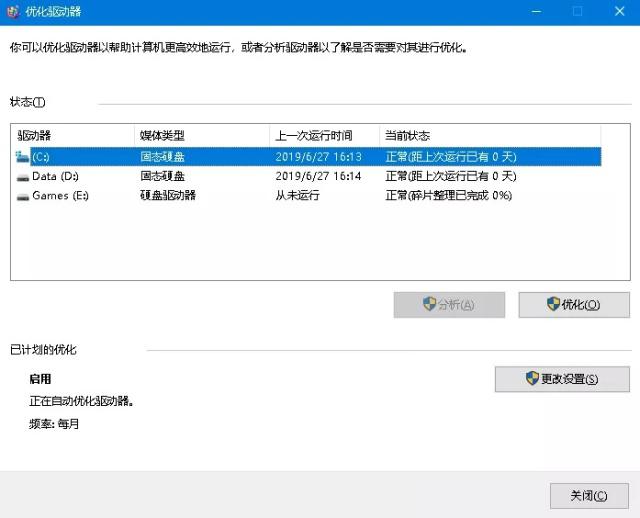Click 从未运行 in the Games (E:) row
Viewport: 640px width, 518px height.
297,196
